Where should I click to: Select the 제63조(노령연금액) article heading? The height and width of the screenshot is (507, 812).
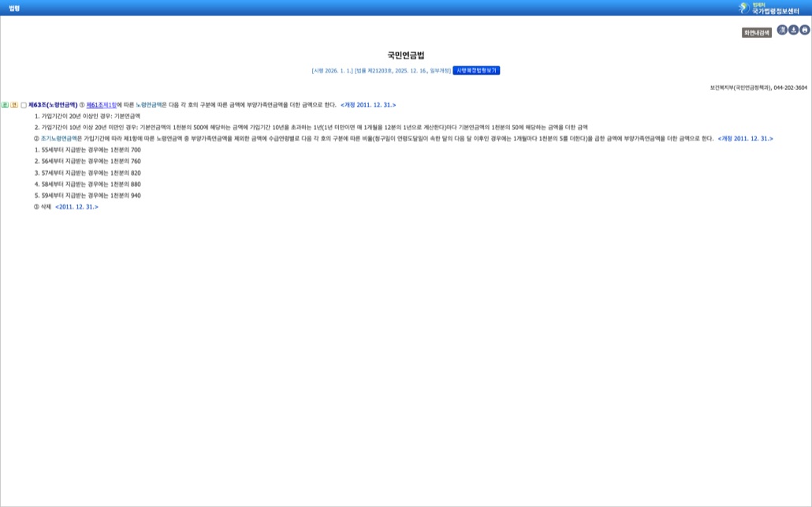(53, 105)
